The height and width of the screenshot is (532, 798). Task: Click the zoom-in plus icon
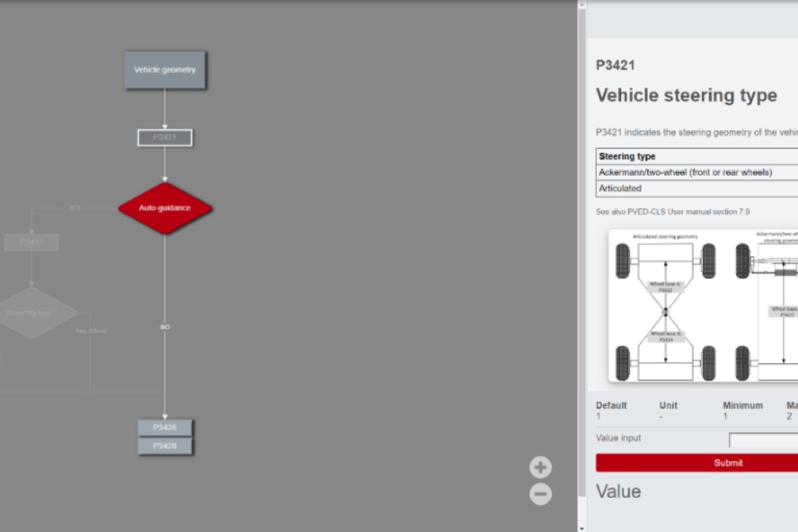click(x=540, y=467)
